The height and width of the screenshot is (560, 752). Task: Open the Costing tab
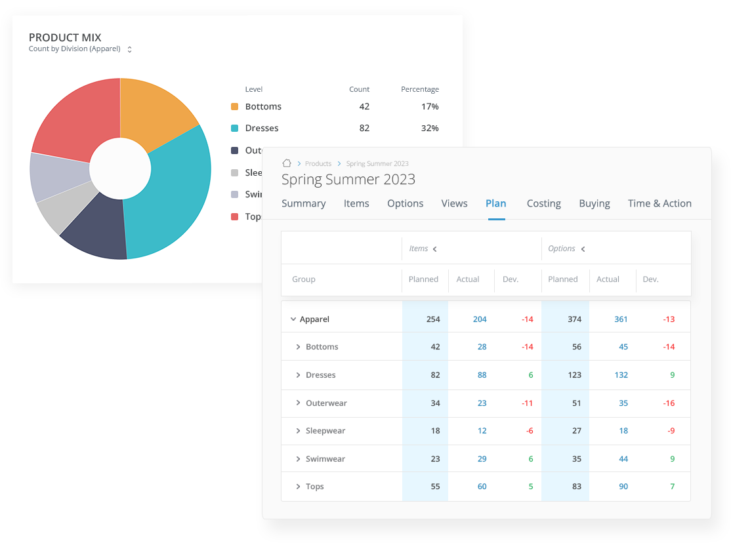(543, 203)
